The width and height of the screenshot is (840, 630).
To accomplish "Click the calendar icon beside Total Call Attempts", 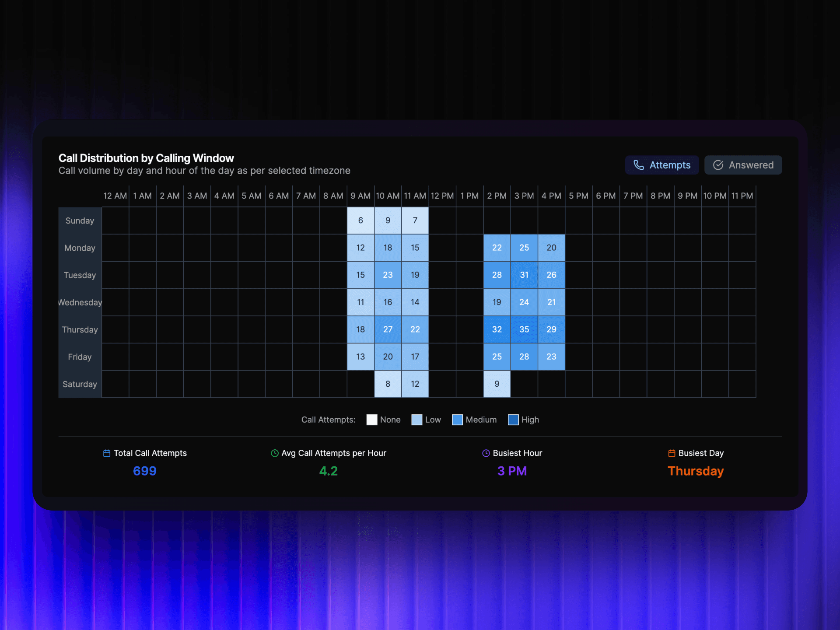I will [107, 453].
